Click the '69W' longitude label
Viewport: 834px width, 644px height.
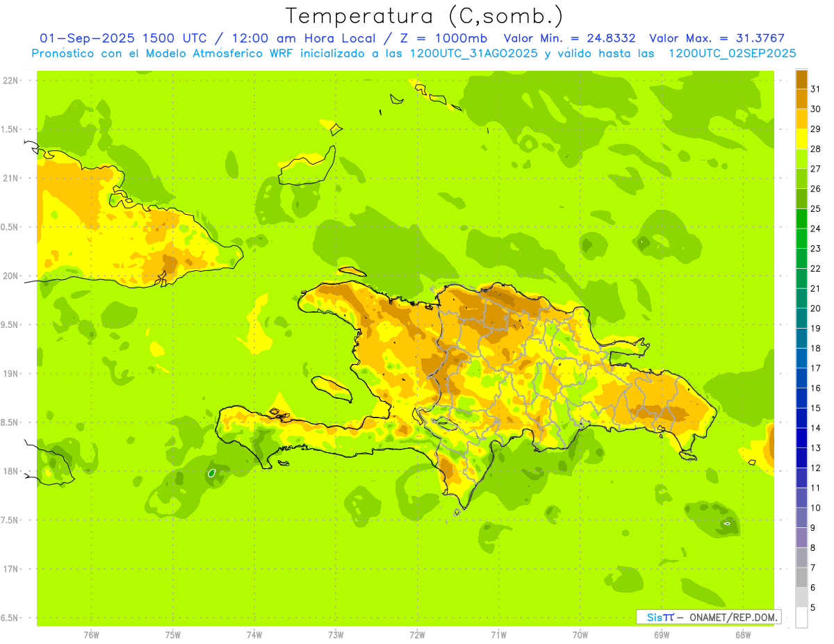pyautogui.click(x=662, y=635)
